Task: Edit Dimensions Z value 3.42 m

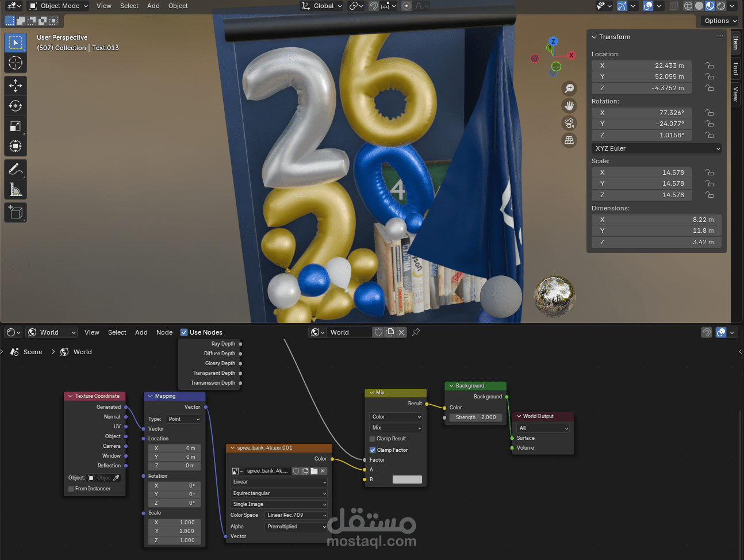Action: (x=656, y=242)
